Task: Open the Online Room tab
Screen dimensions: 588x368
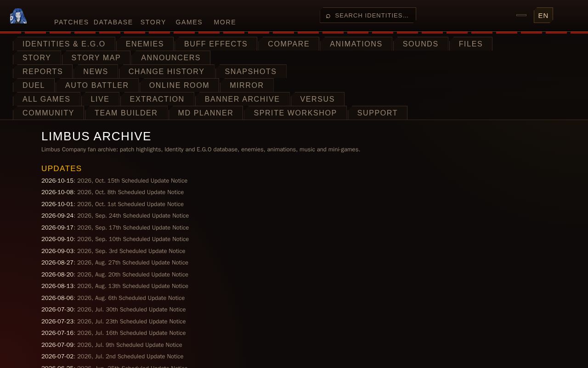Action: [x=179, y=85]
